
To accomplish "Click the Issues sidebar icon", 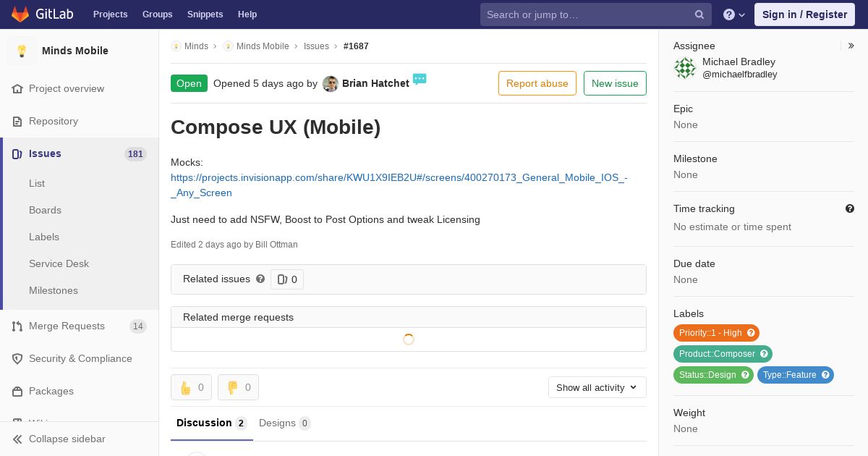I will tap(17, 153).
